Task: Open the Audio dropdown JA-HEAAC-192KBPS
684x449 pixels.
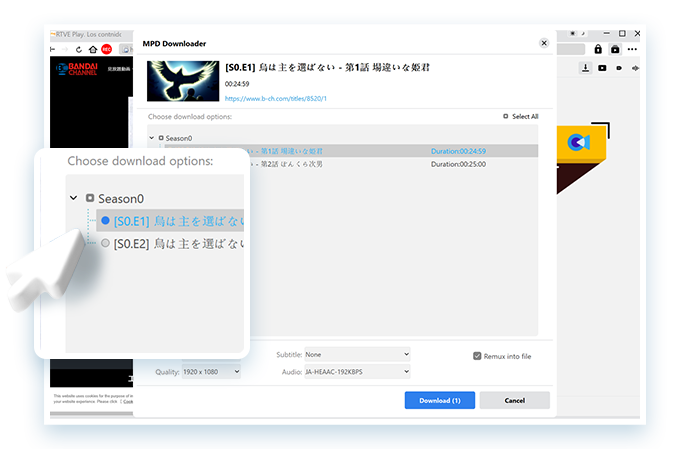Action: point(357,372)
